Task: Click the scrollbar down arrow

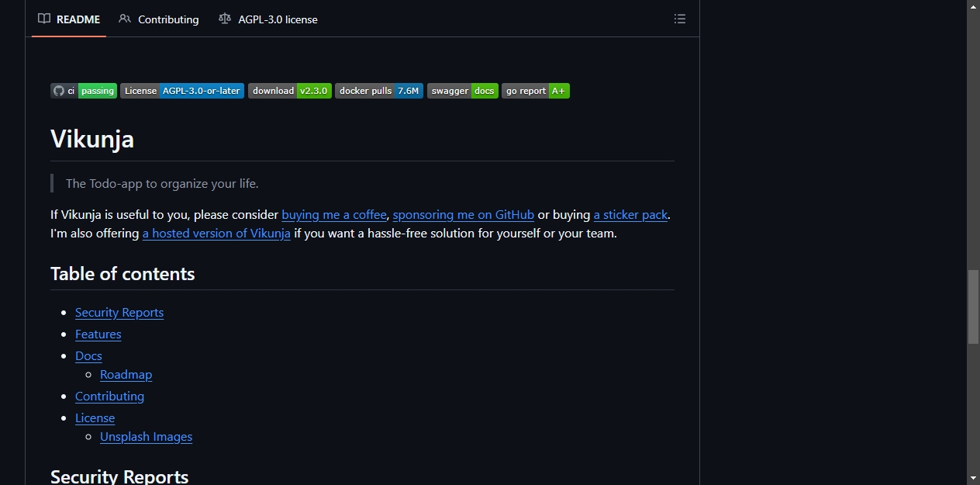Action: click(x=974, y=478)
